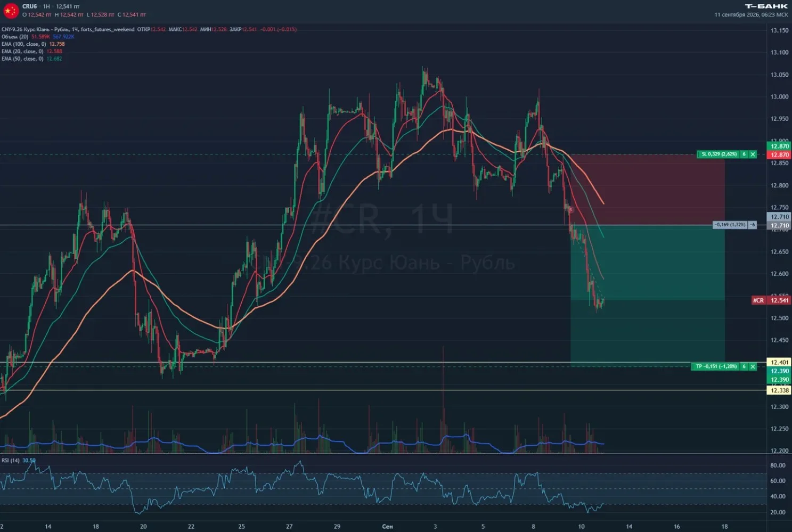Click the 12.401 price level label
792x532 pixels.
click(779, 362)
